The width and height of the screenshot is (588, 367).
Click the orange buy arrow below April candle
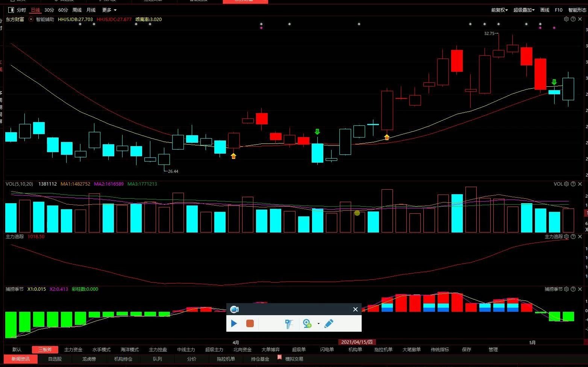pyautogui.click(x=233, y=156)
